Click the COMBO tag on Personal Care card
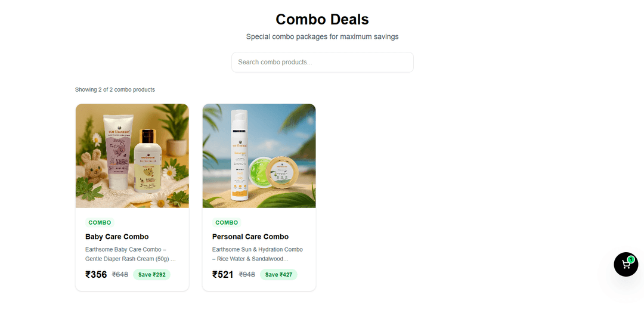 [227, 222]
